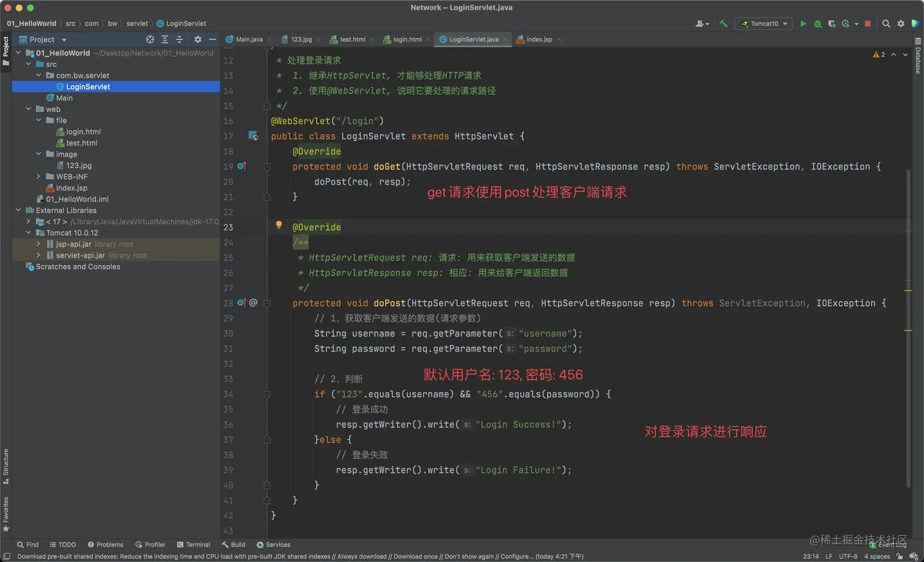The height and width of the screenshot is (562, 924).
Task: Expand all in Project panel
Action: [165, 40]
